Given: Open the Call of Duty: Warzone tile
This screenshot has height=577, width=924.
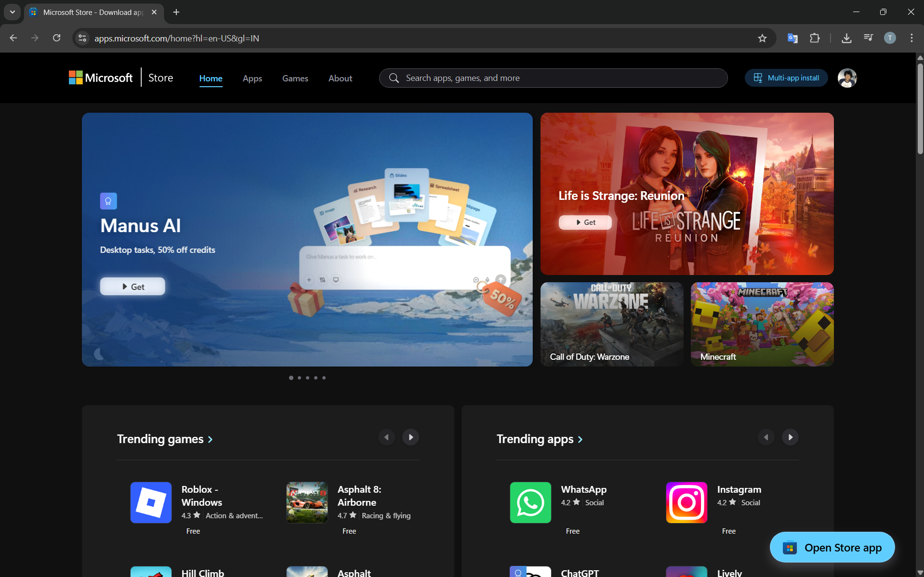Looking at the screenshot, I should pyautogui.click(x=612, y=324).
